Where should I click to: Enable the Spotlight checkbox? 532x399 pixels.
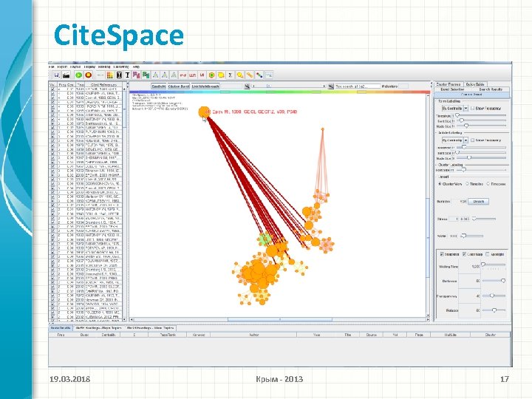point(488,253)
